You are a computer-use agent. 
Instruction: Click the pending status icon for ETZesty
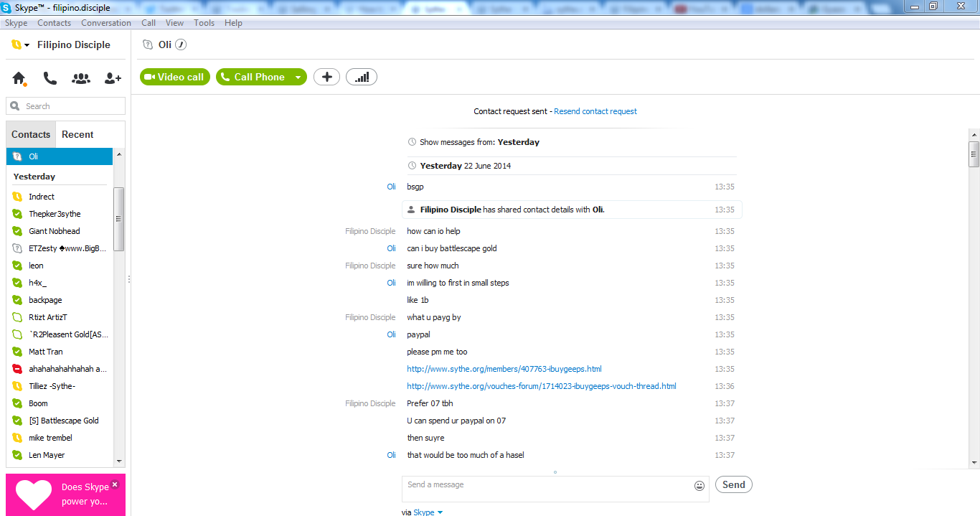coord(18,248)
